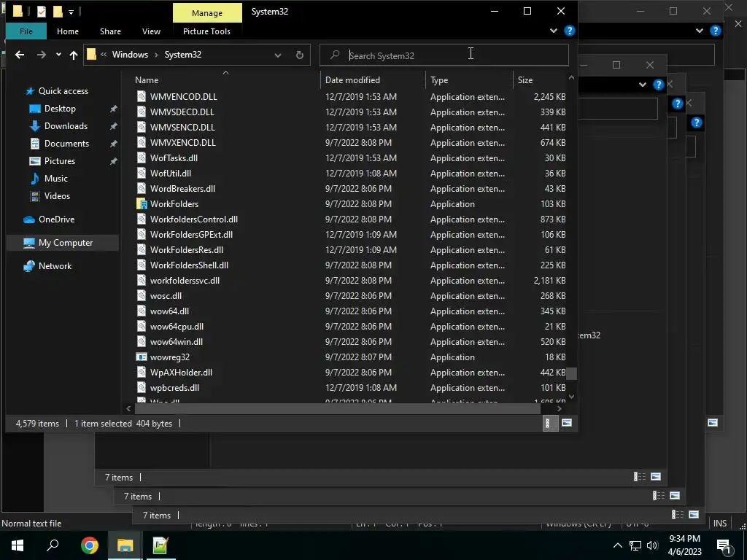Open the notifications action center
This screenshot has height=560, width=747.
724,546
